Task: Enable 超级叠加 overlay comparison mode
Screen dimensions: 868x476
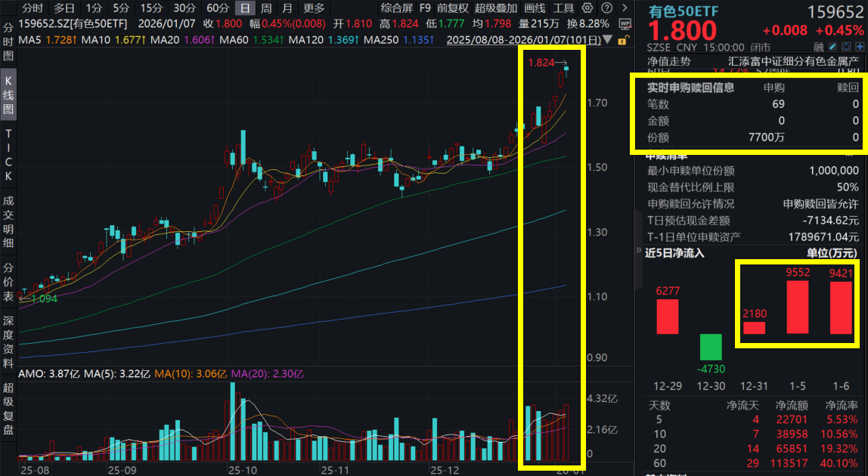Action: tap(494, 7)
